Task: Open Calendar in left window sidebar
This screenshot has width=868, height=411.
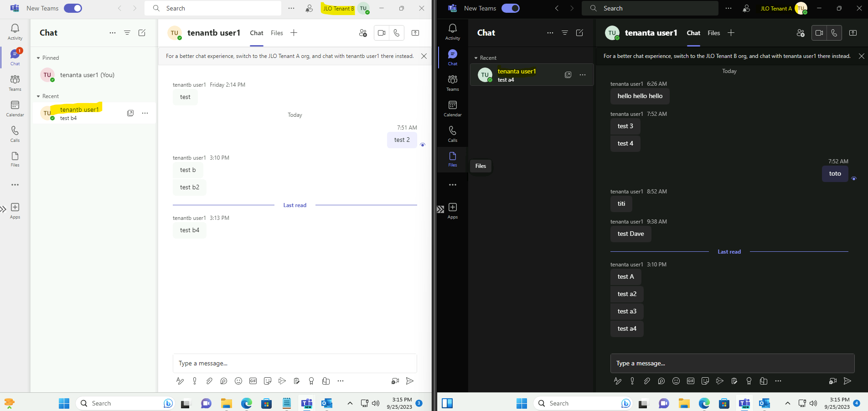Action: point(15,109)
